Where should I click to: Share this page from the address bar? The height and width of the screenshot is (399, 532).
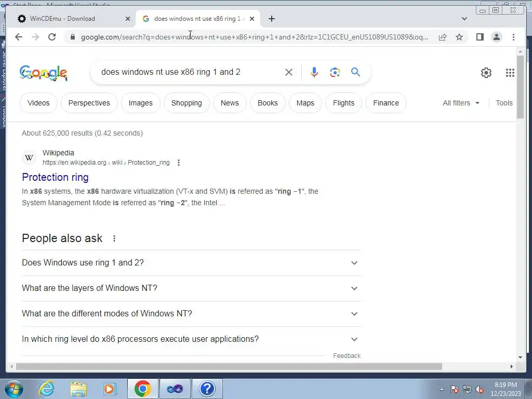click(x=443, y=37)
